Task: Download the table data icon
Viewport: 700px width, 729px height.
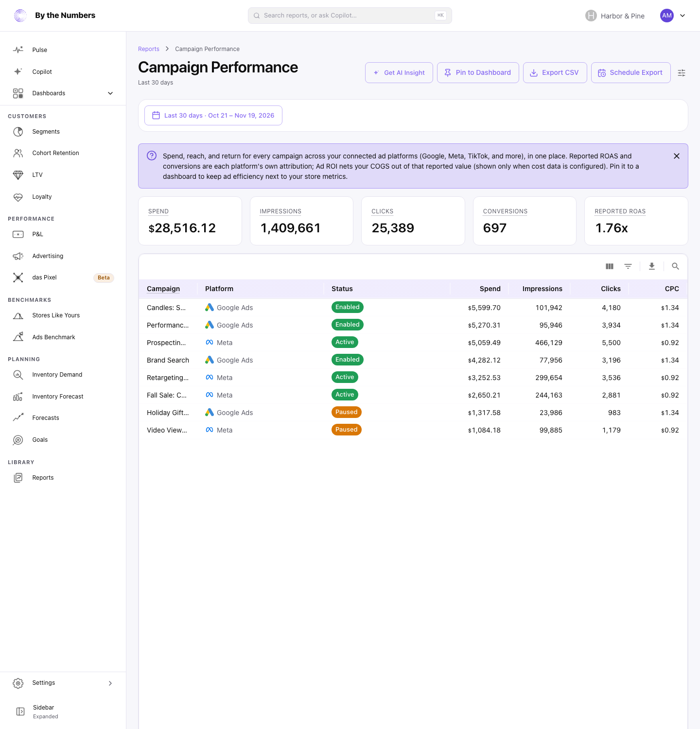Action: [652, 266]
